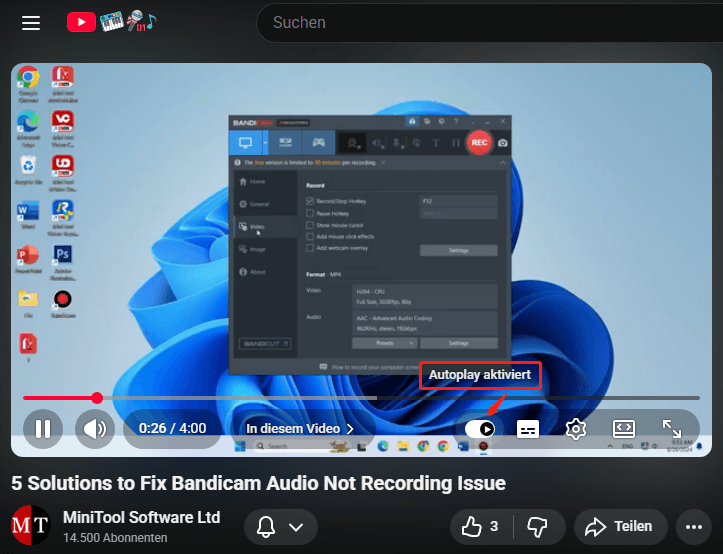Check the Pause Hotkey checkbox
The width and height of the screenshot is (723, 554).
click(310, 213)
